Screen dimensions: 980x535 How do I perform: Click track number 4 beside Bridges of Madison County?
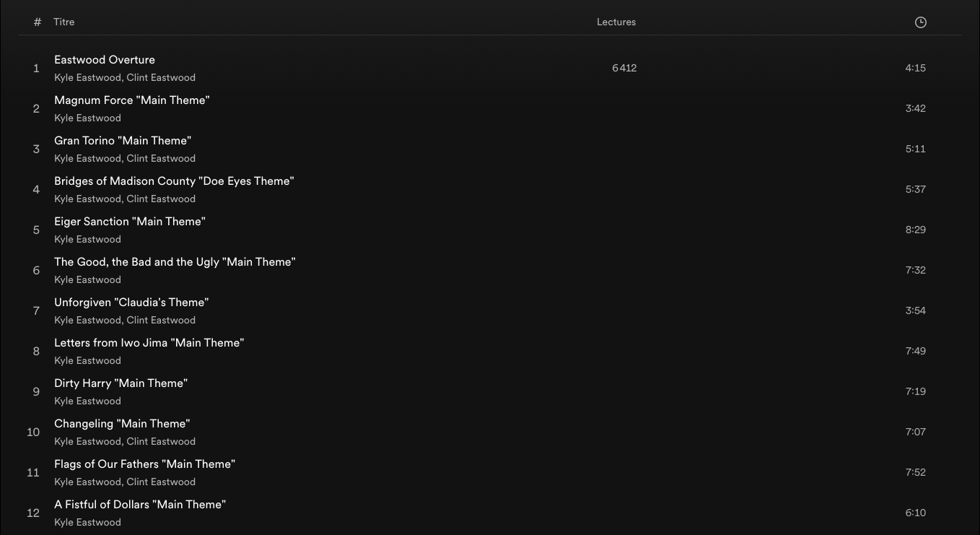point(36,189)
